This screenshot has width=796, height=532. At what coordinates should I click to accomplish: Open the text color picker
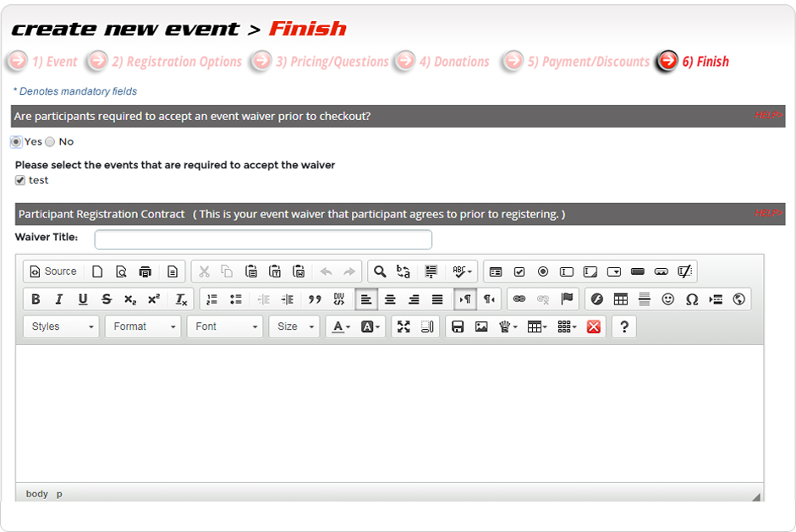(x=342, y=327)
